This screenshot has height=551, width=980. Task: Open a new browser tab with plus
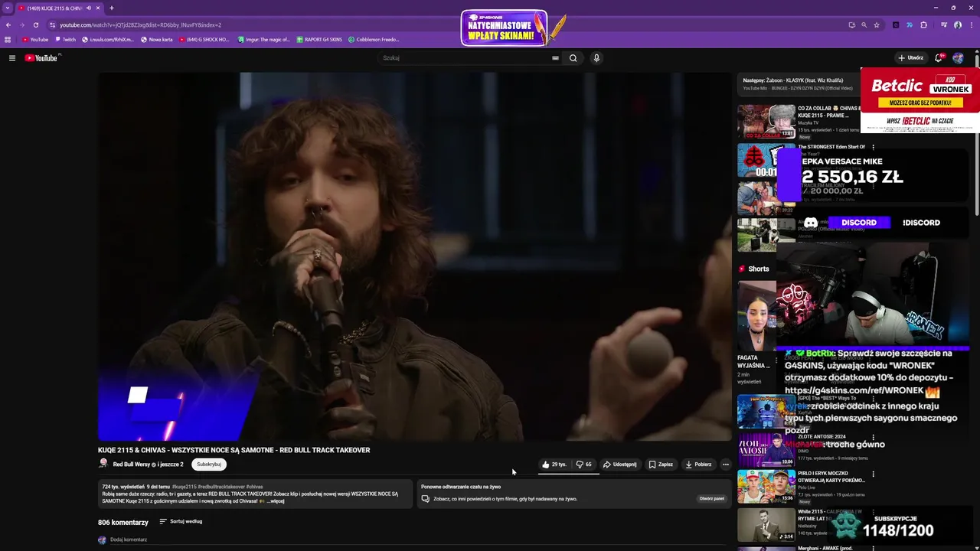(112, 8)
